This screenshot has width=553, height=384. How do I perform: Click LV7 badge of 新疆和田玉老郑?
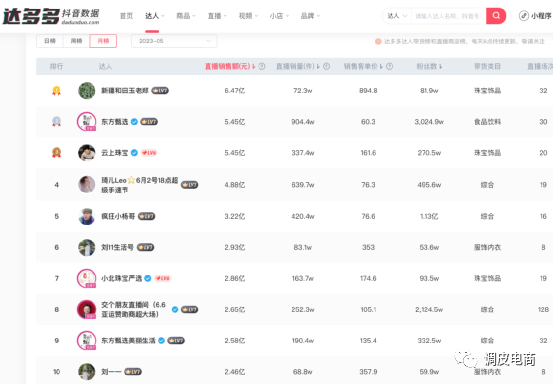(x=160, y=91)
